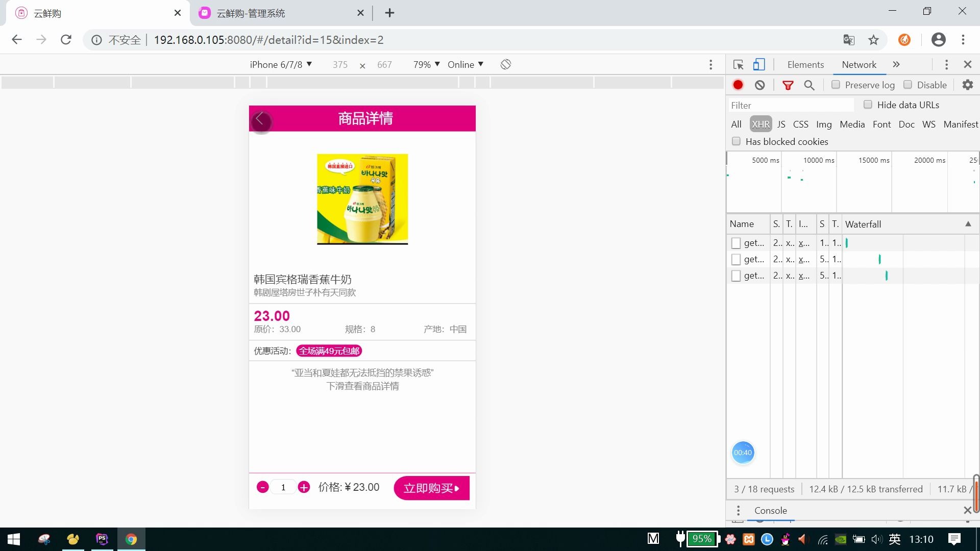The height and width of the screenshot is (551, 980).
Task: Expand the Online network throttling dropdown
Action: [467, 64]
